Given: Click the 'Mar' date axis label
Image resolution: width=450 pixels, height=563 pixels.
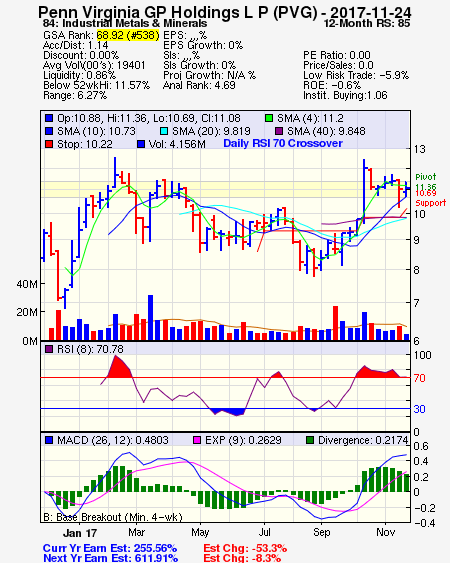Looking at the screenshot, I should tap(136, 532).
